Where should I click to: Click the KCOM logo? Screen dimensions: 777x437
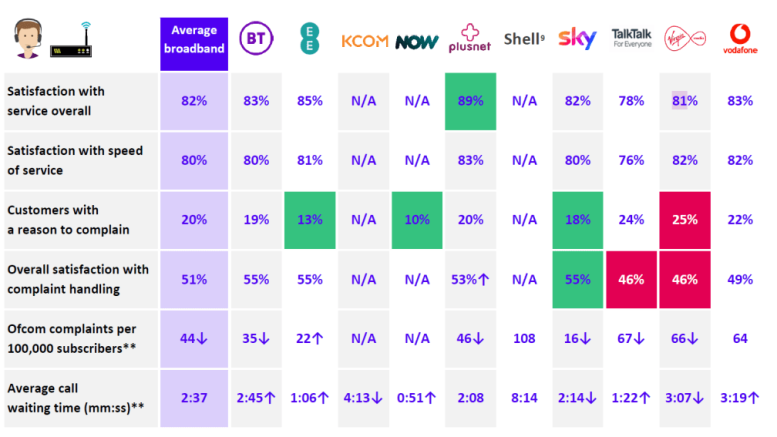click(363, 42)
